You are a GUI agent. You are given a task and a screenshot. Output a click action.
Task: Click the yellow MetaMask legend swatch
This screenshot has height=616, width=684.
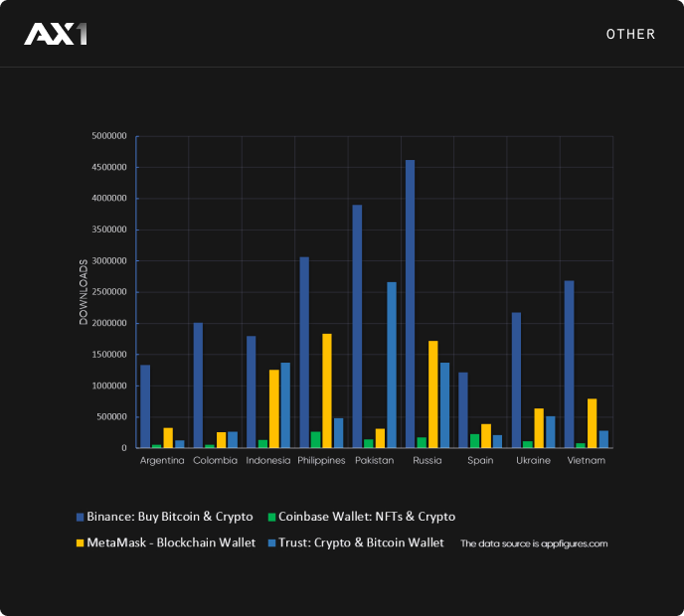[81, 543]
